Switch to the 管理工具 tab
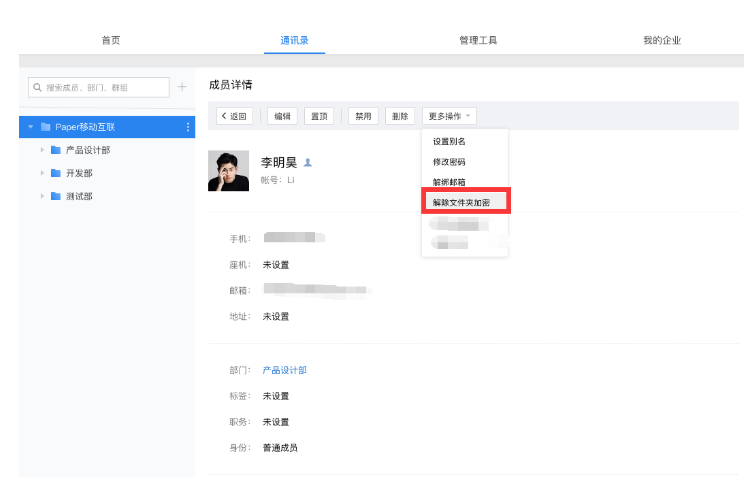Viewport: 744px width, 491px height. point(478,40)
